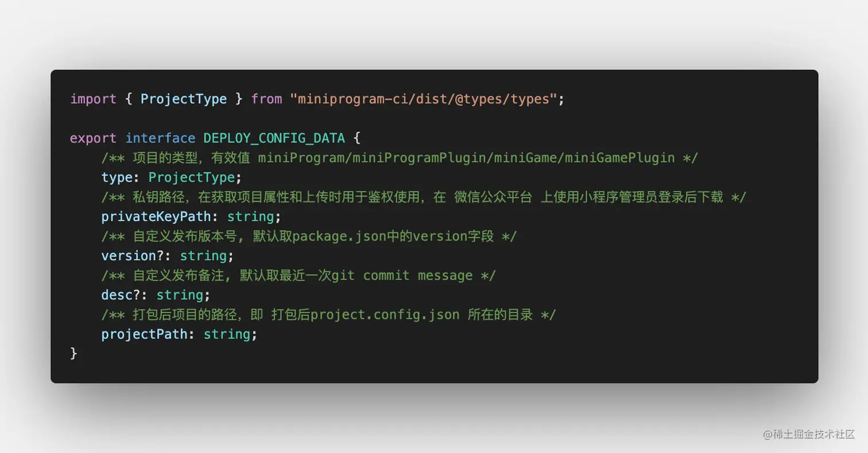
Task: Select DEPLOY_CONFIG_DATA interface name
Action: [274, 138]
